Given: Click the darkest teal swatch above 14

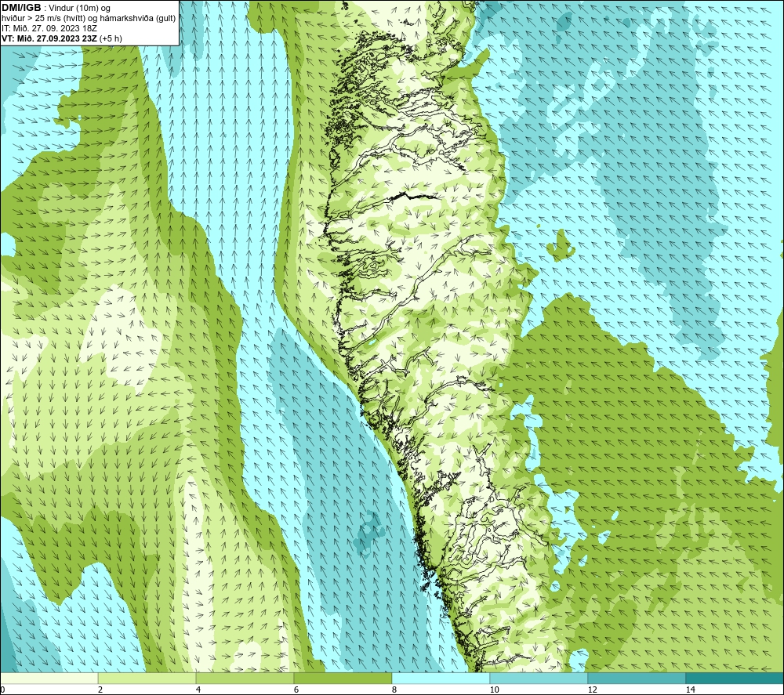Looking at the screenshot, I should click(735, 678).
